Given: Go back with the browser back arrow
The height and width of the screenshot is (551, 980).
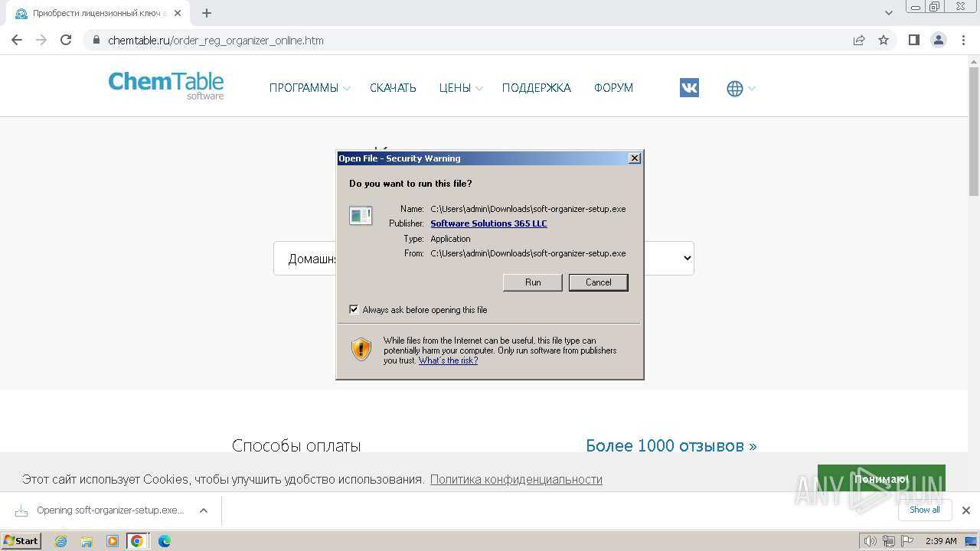Looking at the screenshot, I should pyautogui.click(x=17, y=40).
